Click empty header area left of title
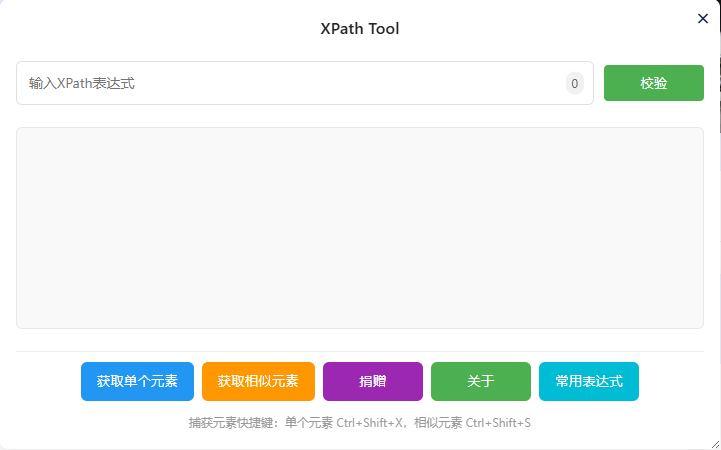The width and height of the screenshot is (721, 450). (x=150, y=29)
